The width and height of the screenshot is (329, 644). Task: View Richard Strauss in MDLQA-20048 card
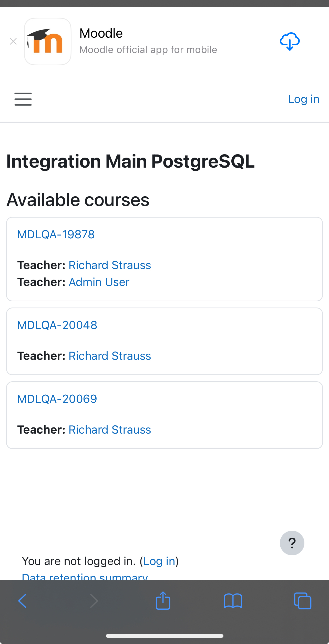110,356
